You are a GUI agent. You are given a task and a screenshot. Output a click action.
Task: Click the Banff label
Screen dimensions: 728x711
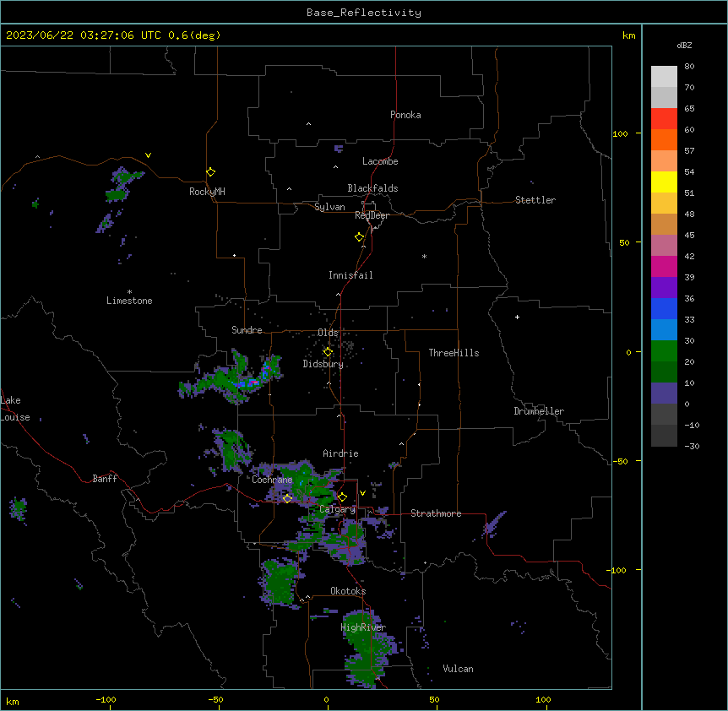105,479
